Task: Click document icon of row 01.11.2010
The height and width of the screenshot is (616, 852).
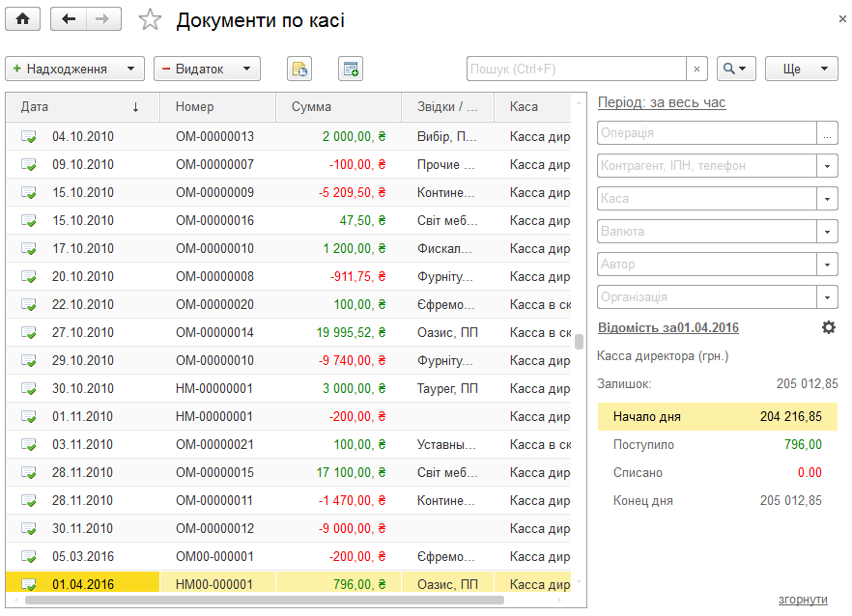Action: (x=29, y=417)
